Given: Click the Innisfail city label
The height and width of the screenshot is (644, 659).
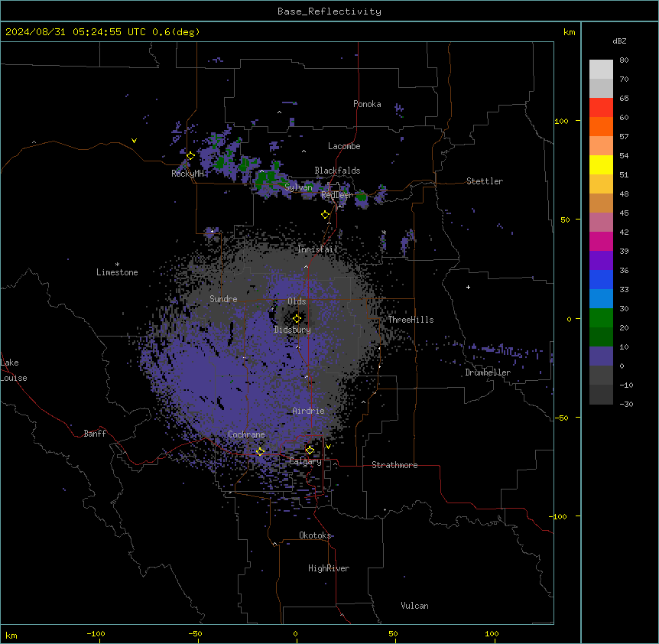Looking at the screenshot, I should (x=318, y=249).
